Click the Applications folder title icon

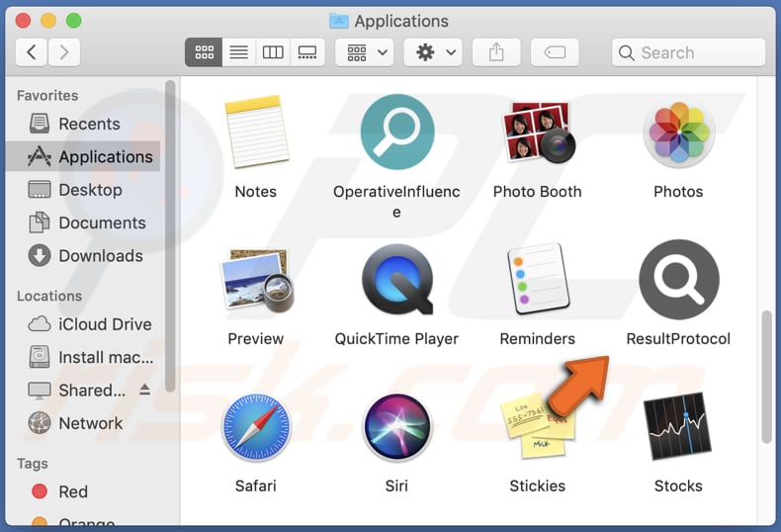[339, 21]
